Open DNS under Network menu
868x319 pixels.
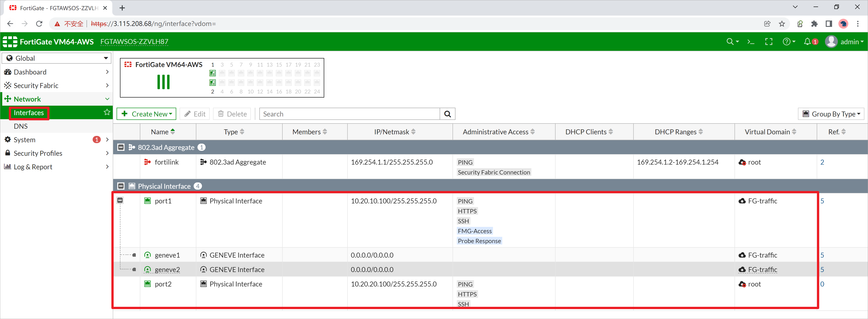(x=21, y=126)
